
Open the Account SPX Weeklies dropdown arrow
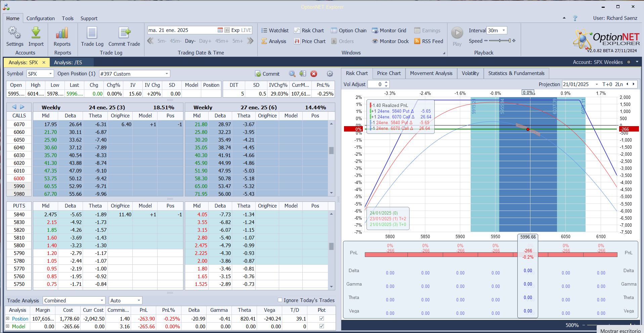click(x=637, y=62)
